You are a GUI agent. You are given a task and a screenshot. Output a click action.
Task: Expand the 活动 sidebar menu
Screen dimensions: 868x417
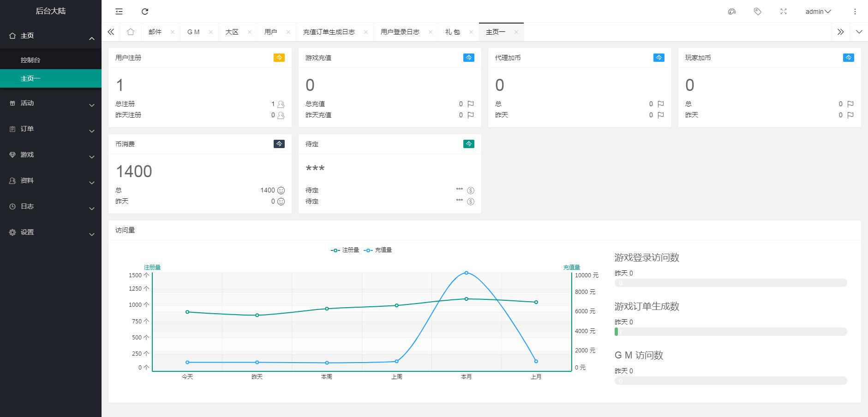pyautogui.click(x=51, y=103)
